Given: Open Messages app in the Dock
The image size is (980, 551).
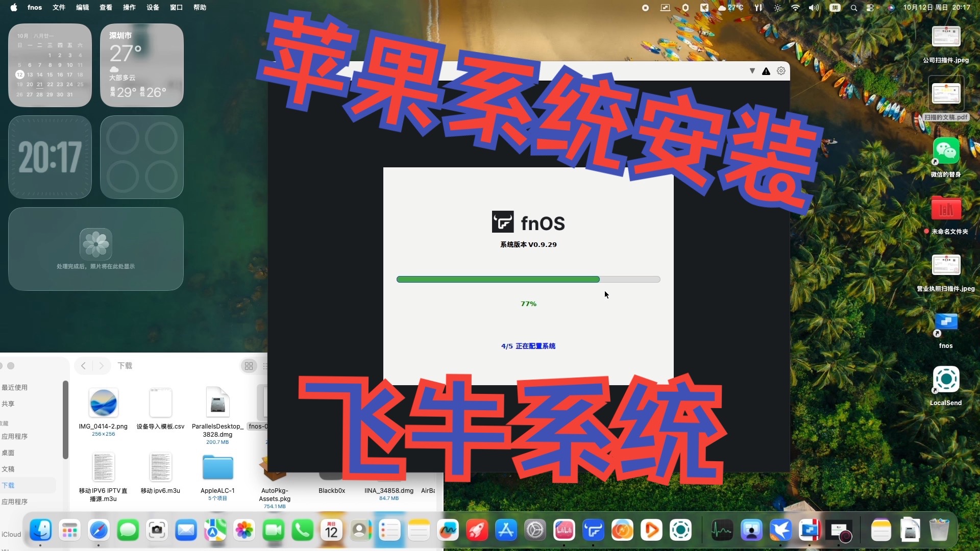Looking at the screenshot, I should coord(128,531).
